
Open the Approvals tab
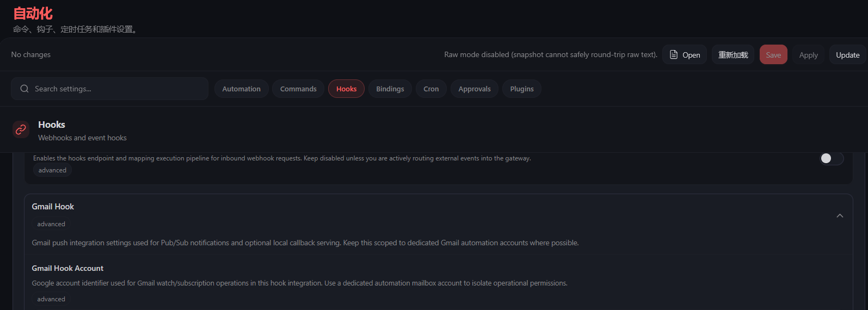[x=474, y=89]
